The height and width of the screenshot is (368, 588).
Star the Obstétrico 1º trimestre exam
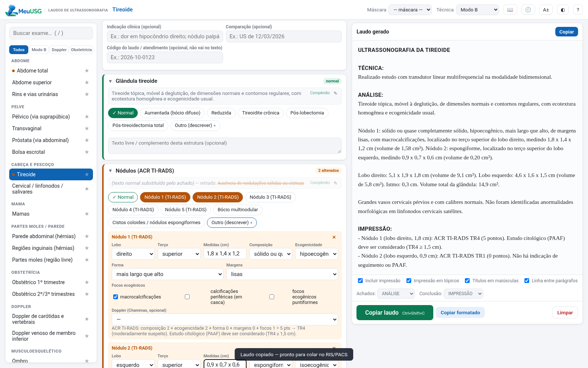pyautogui.click(x=87, y=282)
